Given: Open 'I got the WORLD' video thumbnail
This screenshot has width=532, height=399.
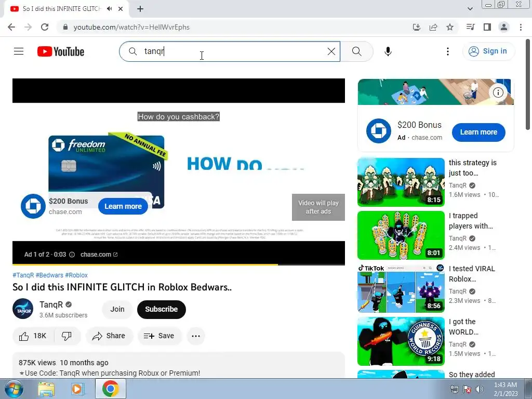Looking at the screenshot, I should [x=401, y=341].
